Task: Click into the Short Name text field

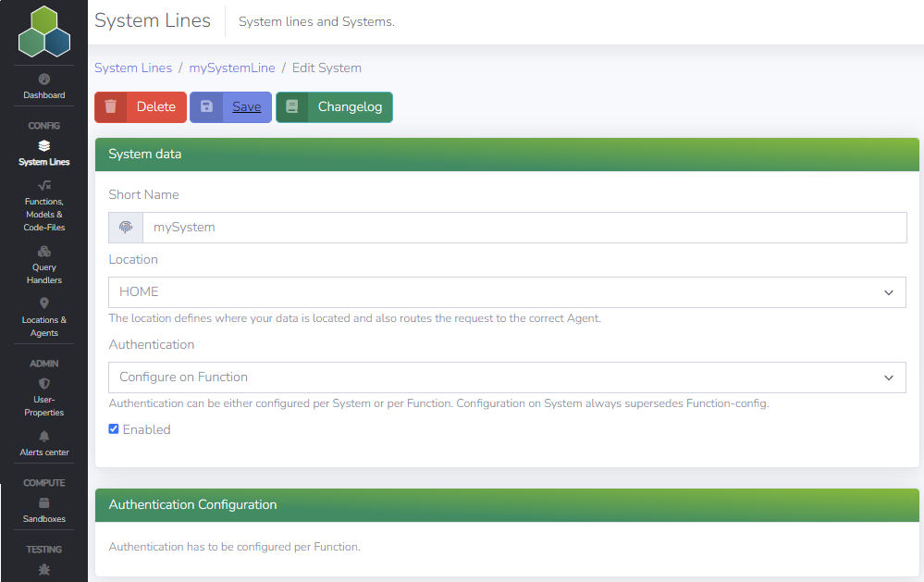Action: (x=524, y=228)
